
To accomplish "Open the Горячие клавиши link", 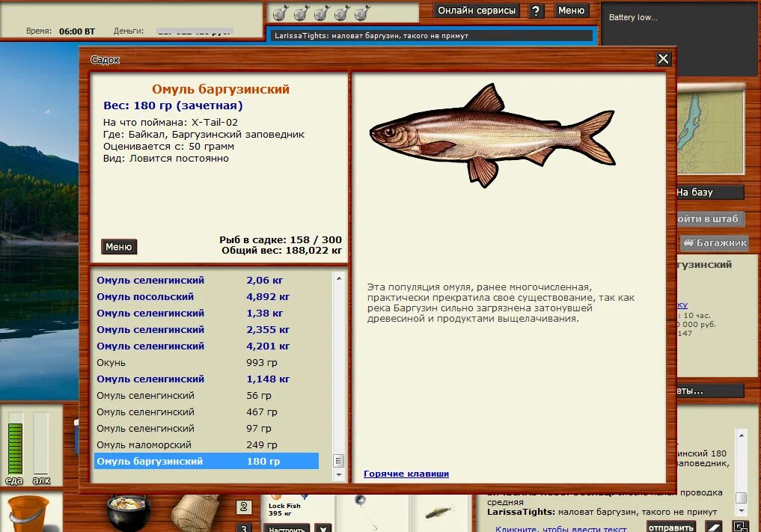I will 406,474.
